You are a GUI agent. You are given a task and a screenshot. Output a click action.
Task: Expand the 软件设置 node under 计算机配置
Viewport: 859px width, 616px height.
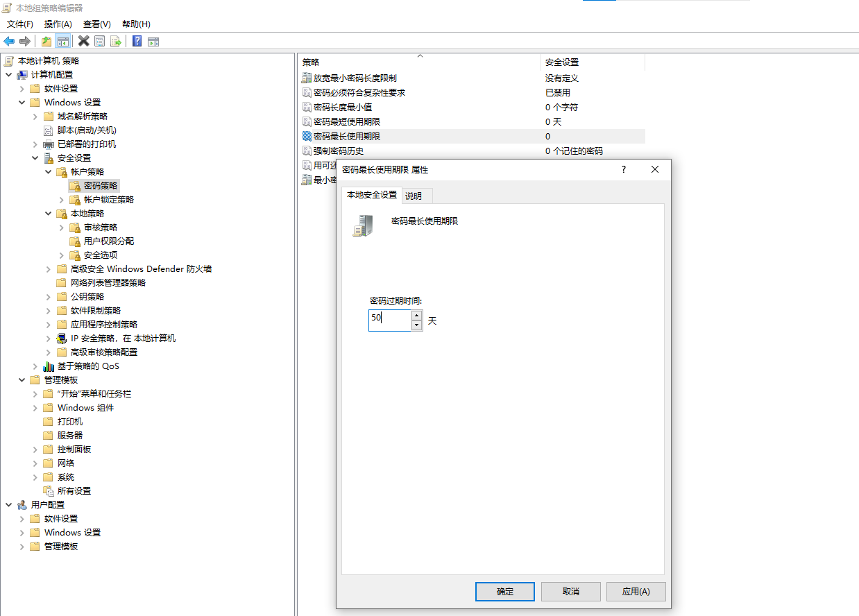tap(22, 88)
